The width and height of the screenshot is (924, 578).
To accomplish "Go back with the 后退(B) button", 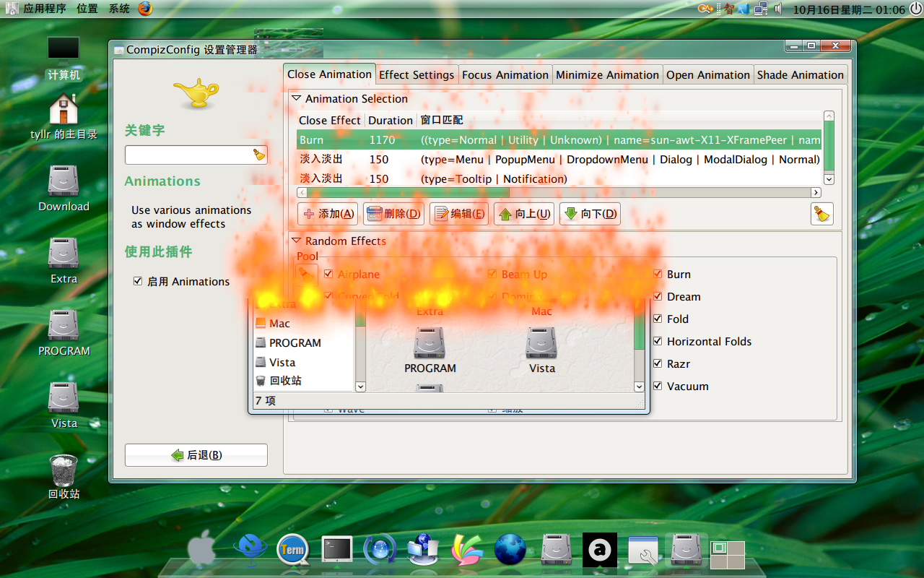I will [x=196, y=455].
